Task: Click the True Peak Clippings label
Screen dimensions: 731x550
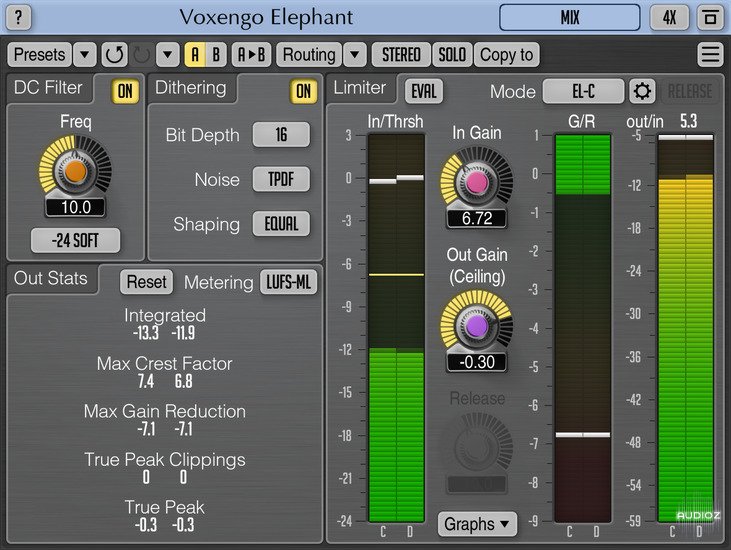Action: [165, 460]
